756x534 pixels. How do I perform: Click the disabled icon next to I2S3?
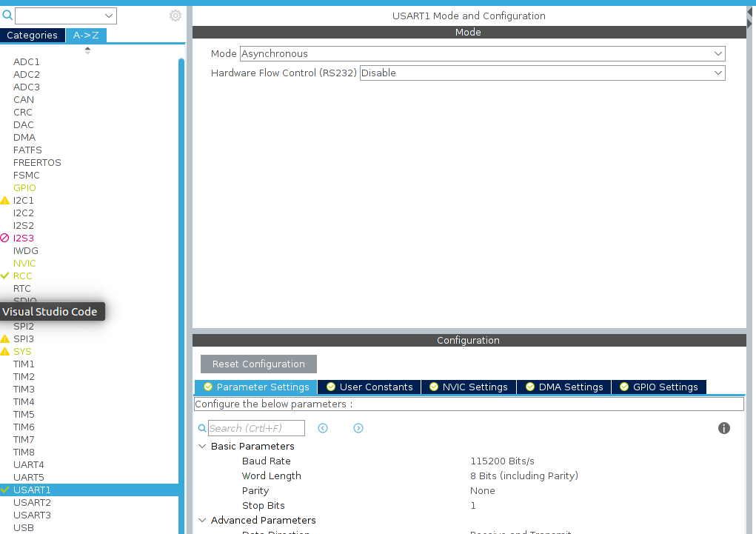(x=5, y=238)
